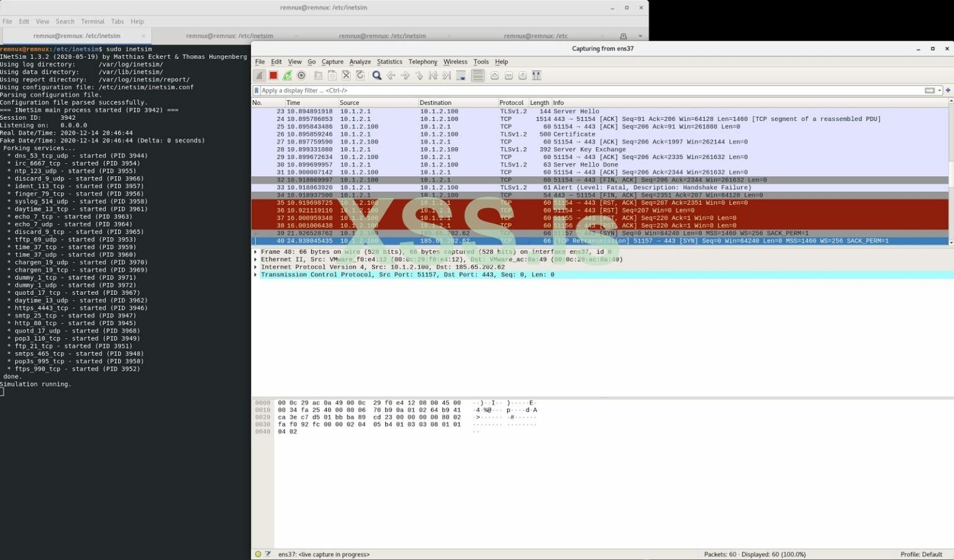Sort packets by Source column
Image resolution: width=954 pixels, height=560 pixels.
pyautogui.click(x=378, y=102)
